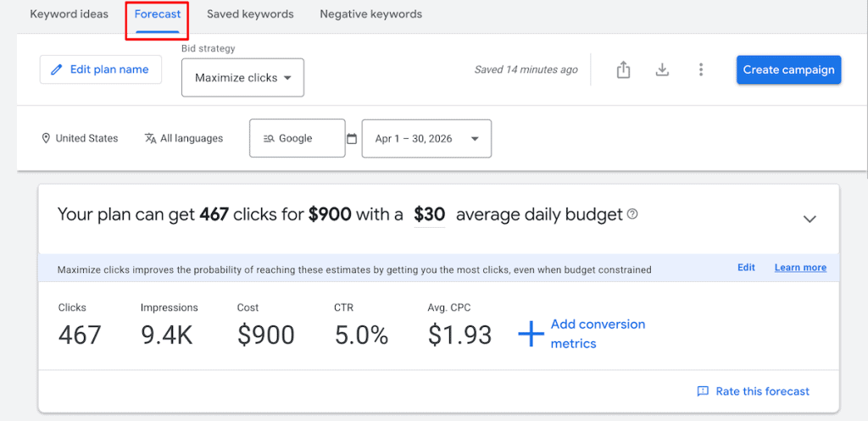This screenshot has height=421, width=868.
Task: Open the Negative keywords tab
Action: point(371,14)
